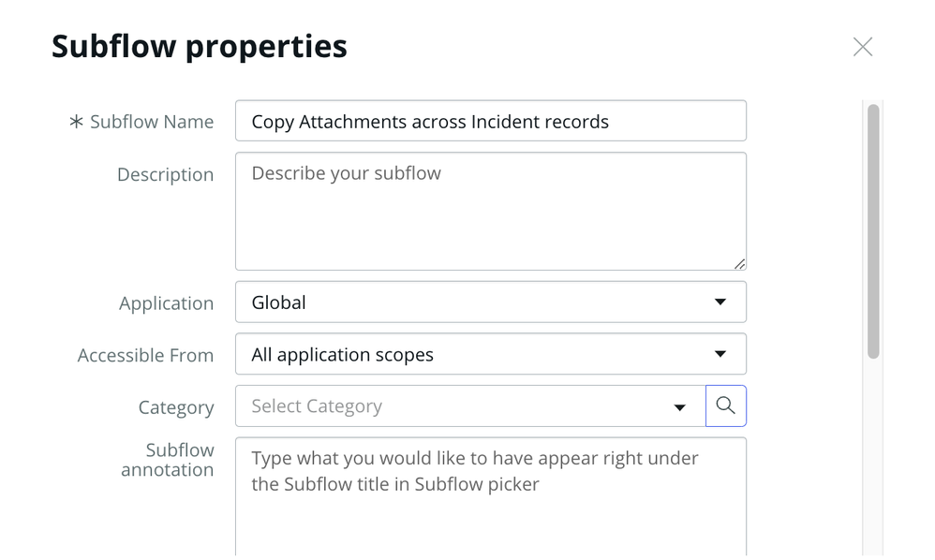Open the Application scope dropdown showing Global
The height and width of the screenshot is (560, 935).
[x=491, y=302]
